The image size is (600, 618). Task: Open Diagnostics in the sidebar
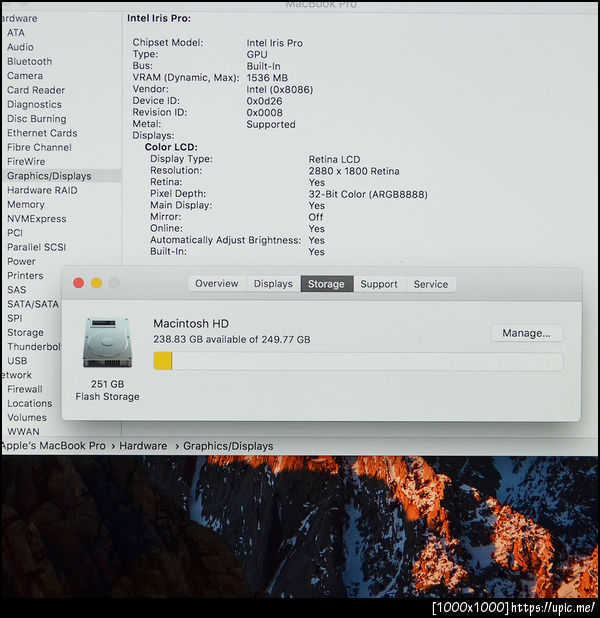(x=34, y=104)
